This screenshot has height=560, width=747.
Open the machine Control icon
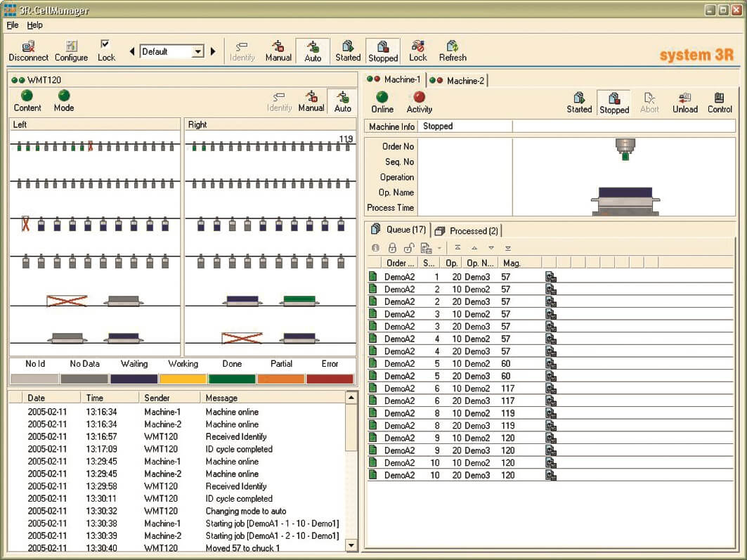click(x=720, y=103)
